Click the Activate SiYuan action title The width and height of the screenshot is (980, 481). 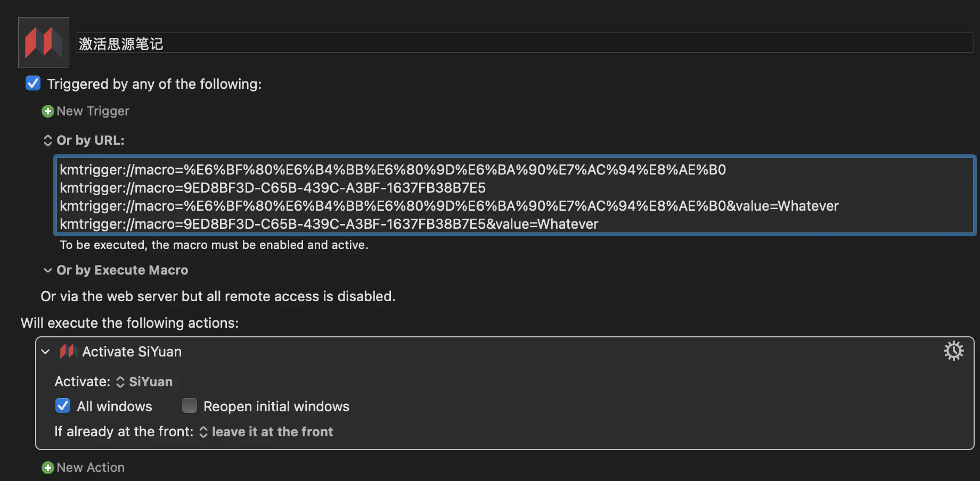pos(132,352)
